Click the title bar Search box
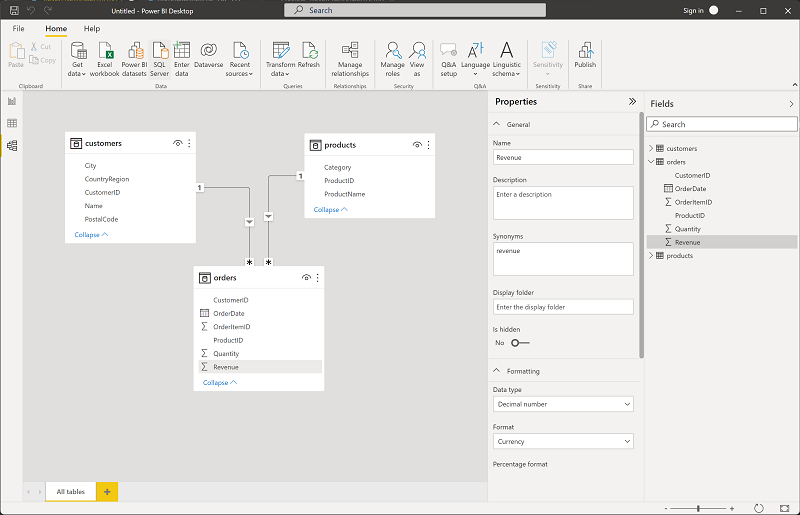800x515 pixels. coord(415,10)
